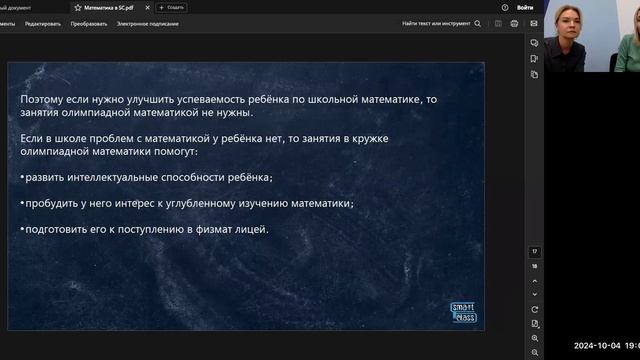Click total page count 18 in sidebar

(535, 266)
